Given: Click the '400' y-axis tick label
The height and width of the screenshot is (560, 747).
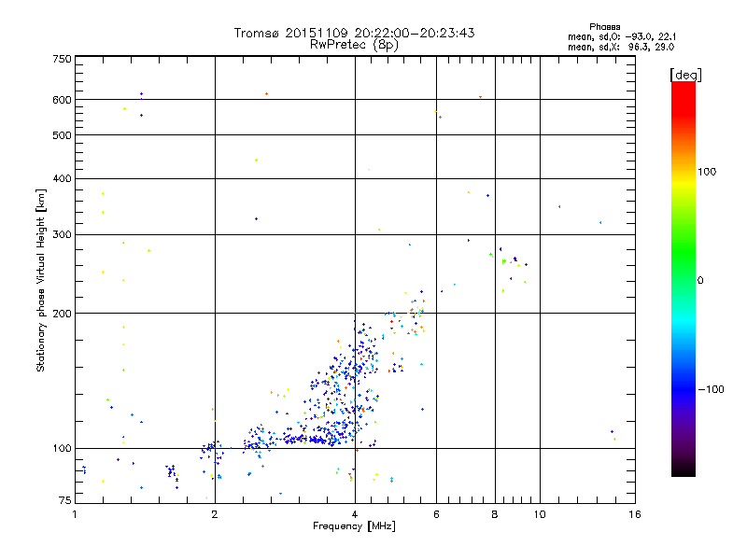Looking at the screenshot, I should [x=62, y=178].
